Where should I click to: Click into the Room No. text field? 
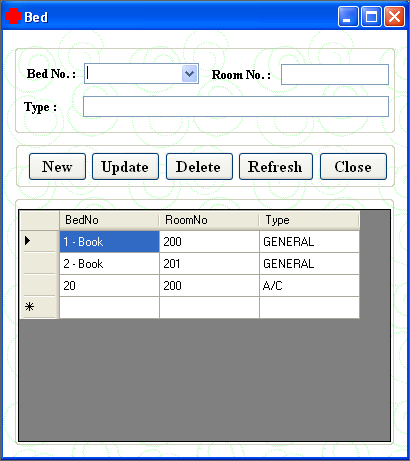click(335, 74)
